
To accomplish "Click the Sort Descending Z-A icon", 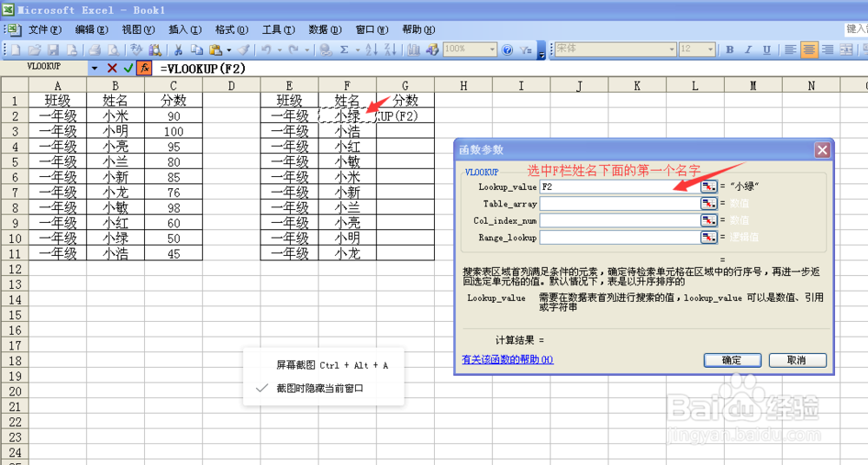I will pyautogui.click(x=391, y=49).
